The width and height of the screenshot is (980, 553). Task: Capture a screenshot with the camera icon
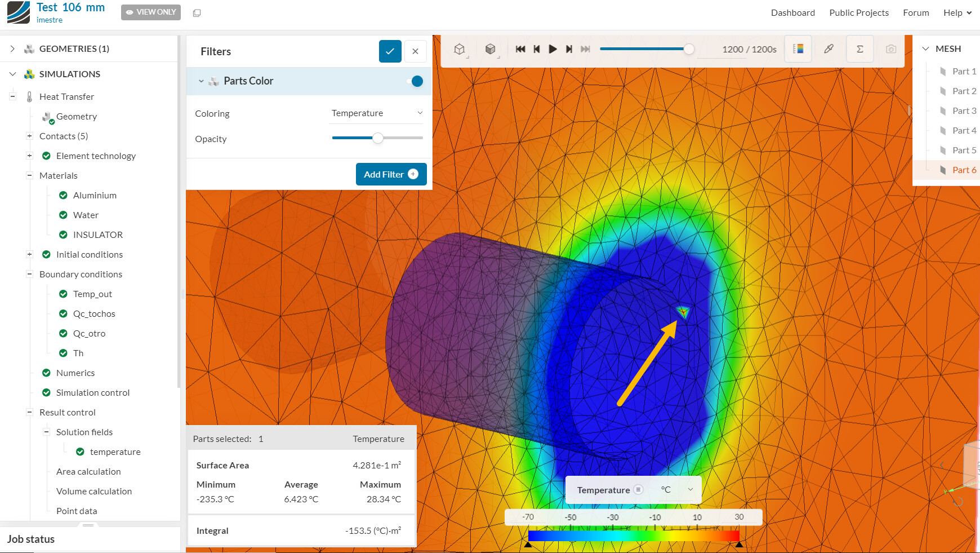pos(891,49)
